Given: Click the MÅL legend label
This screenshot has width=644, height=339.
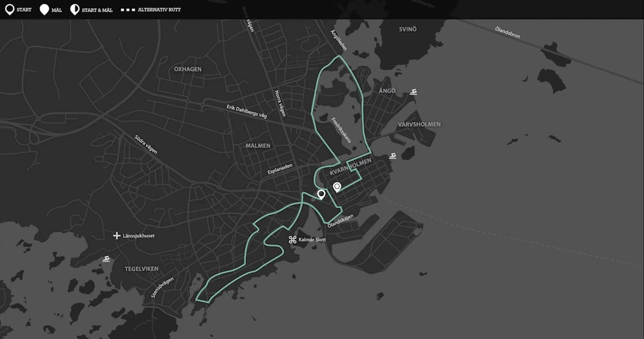Looking at the screenshot, I should [x=57, y=10].
